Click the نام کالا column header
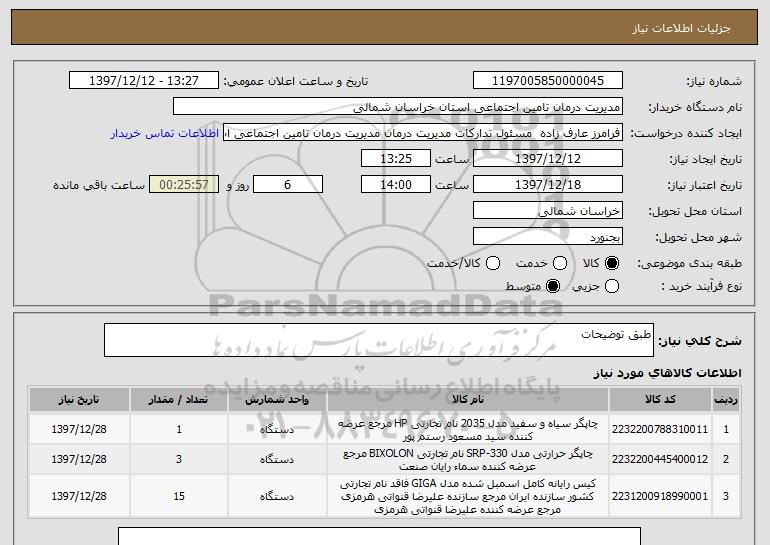This screenshot has height=545, width=770. click(x=468, y=400)
